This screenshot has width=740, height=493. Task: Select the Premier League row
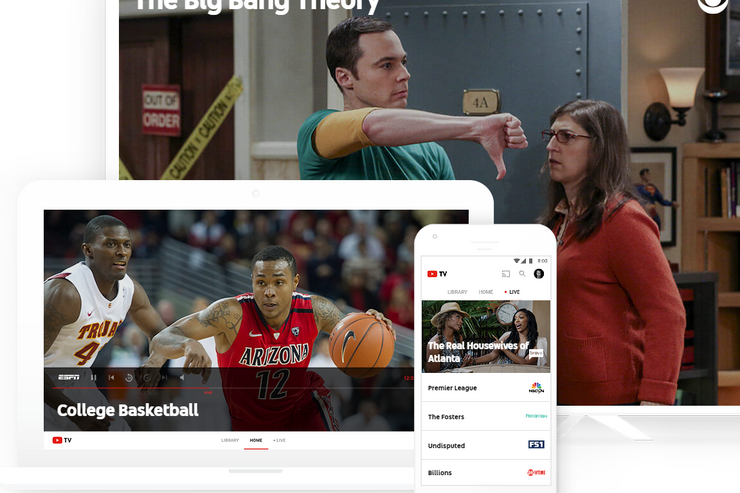[486, 388]
